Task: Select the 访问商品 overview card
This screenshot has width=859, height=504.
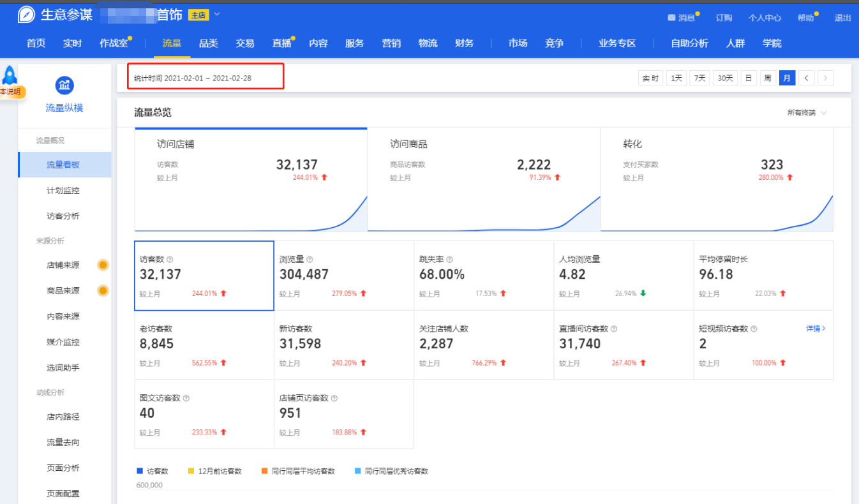Action: (x=484, y=179)
